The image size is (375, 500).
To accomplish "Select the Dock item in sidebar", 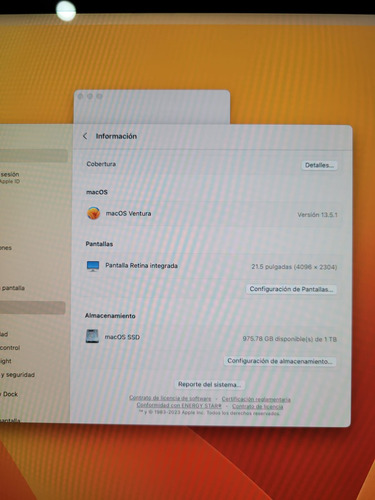I will coord(10,394).
